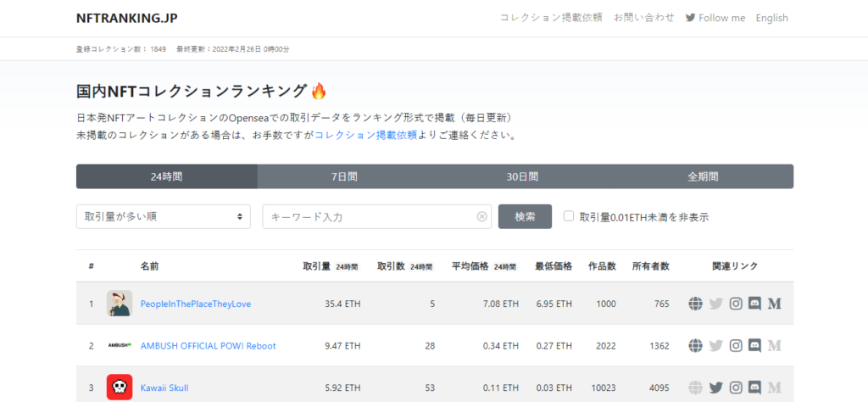Open Instagram icon for PeopleInThePlaceTheyLove
Image resolution: width=868 pixels, height=402 pixels.
[736, 304]
